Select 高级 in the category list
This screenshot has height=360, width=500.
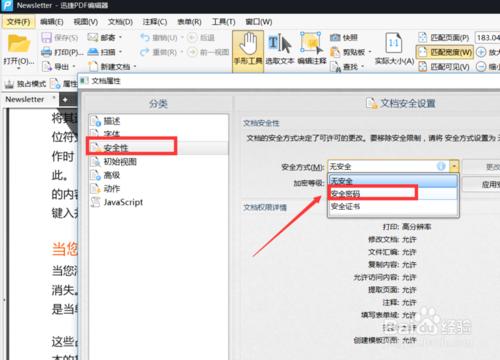(x=159, y=175)
